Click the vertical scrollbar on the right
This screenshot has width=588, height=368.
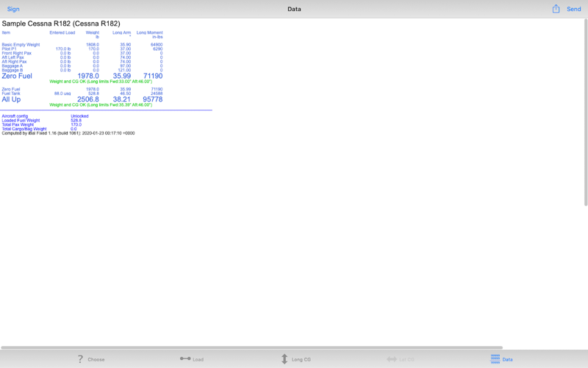pos(585,113)
